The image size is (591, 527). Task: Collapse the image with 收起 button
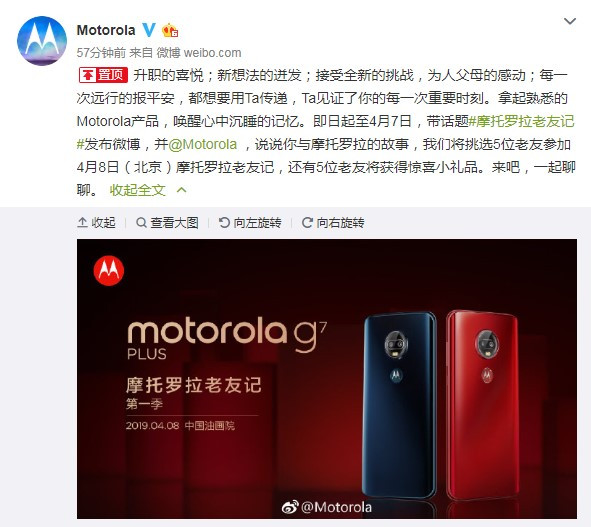pos(96,223)
